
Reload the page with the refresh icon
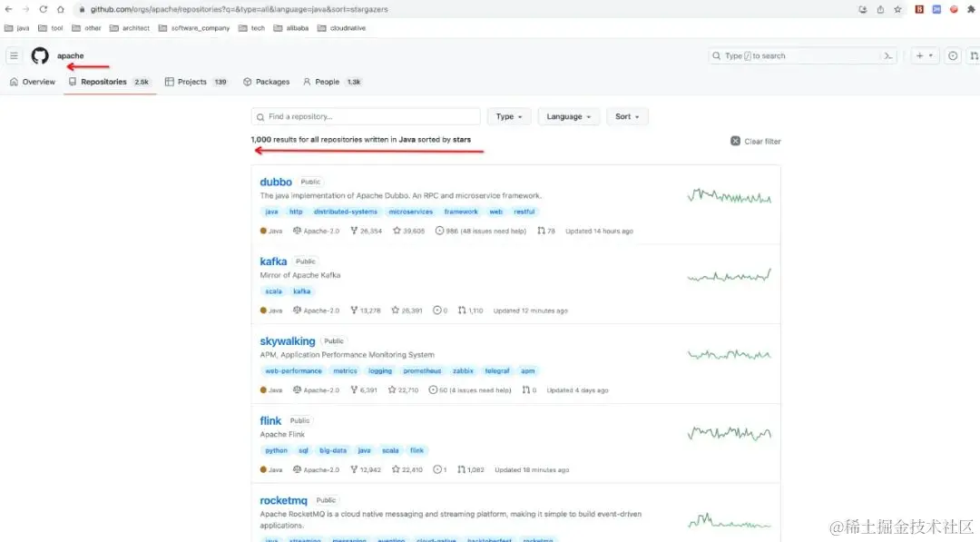(x=44, y=9)
